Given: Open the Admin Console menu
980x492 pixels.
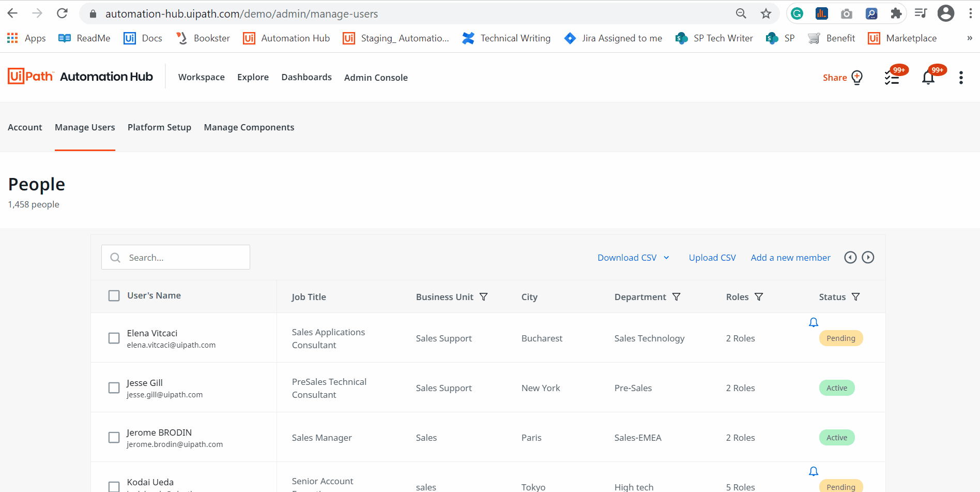Looking at the screenshot, I should tap(376, 78).
